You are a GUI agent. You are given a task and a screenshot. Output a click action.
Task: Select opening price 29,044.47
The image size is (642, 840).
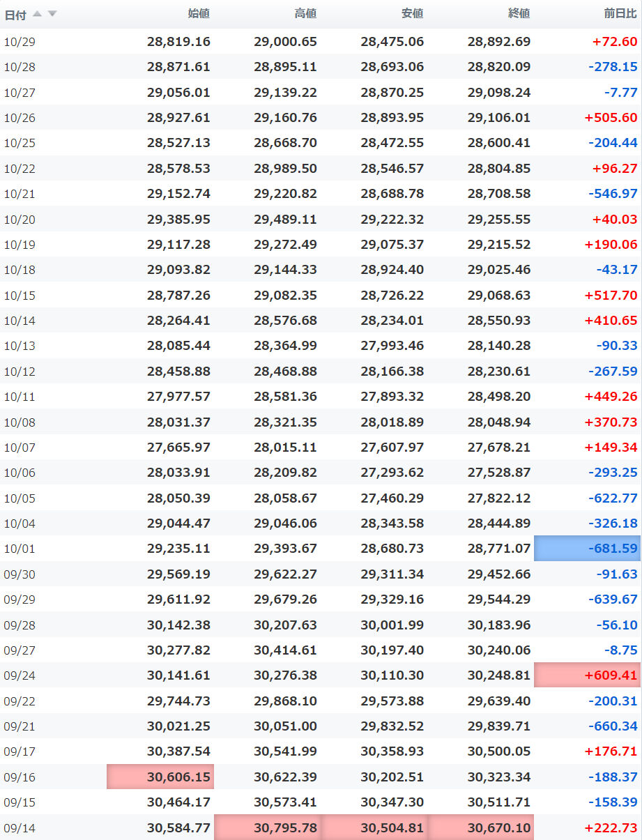click(178, 523)
